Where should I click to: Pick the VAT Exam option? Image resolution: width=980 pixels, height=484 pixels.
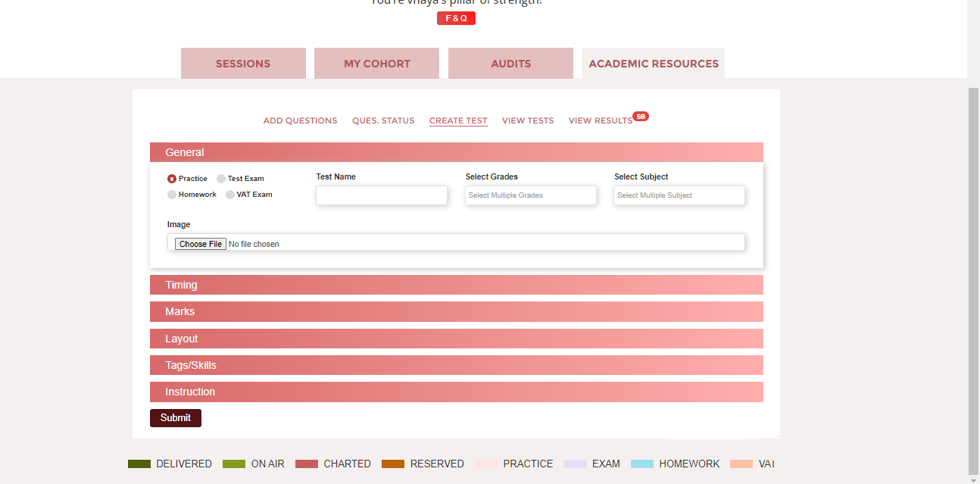pyautogui.click(x=229, y=194)
